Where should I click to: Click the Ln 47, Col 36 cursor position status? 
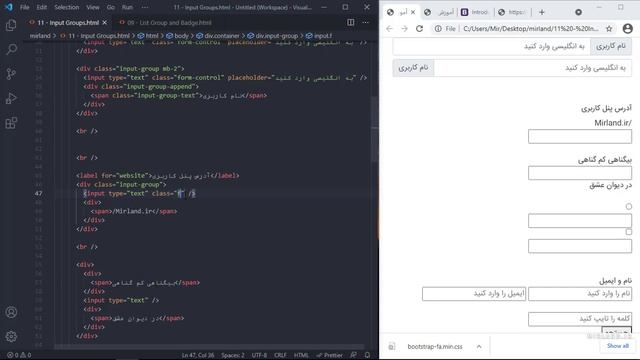[x=198, y=355]
